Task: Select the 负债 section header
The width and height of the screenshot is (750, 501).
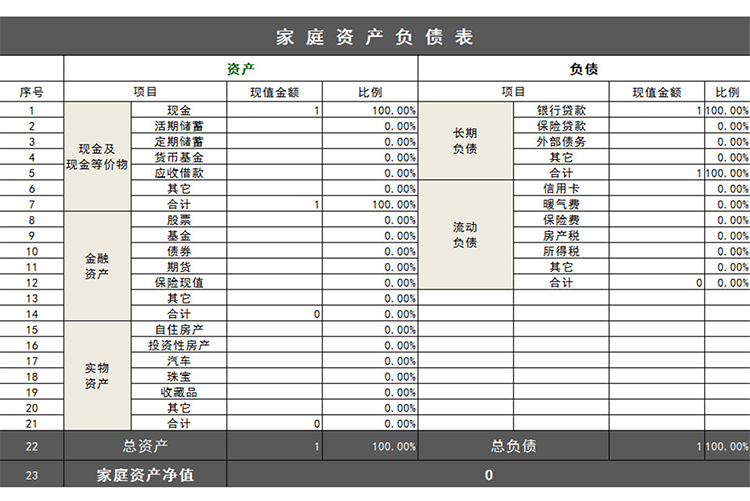Action: pyautogui.click(x=583, y=69)
